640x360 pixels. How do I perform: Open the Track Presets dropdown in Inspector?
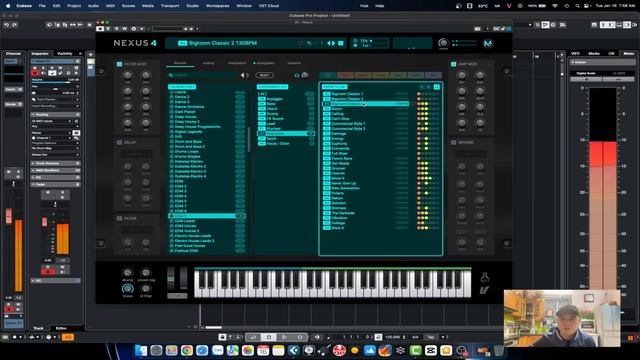click(x=56, y=99)
